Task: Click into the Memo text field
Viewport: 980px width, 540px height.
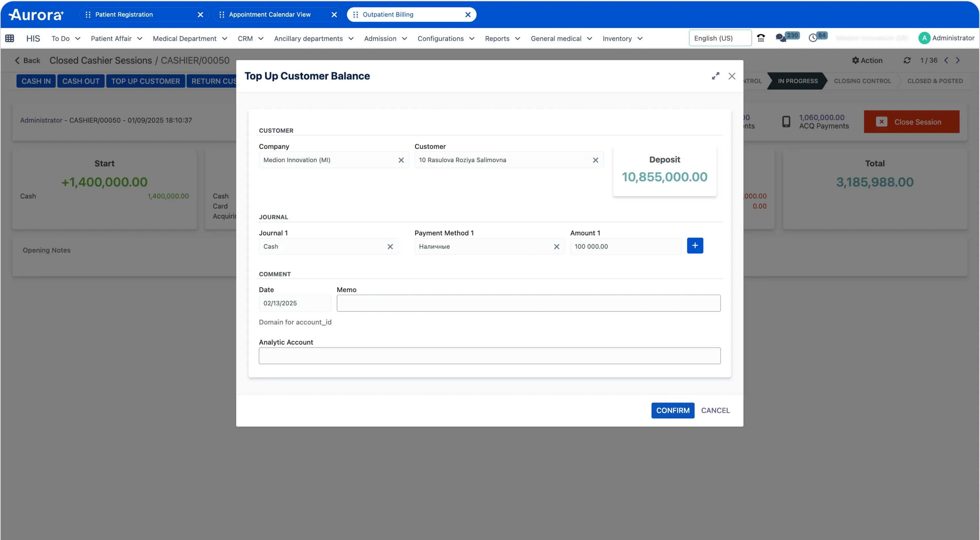Action: [x=528, y=303]
